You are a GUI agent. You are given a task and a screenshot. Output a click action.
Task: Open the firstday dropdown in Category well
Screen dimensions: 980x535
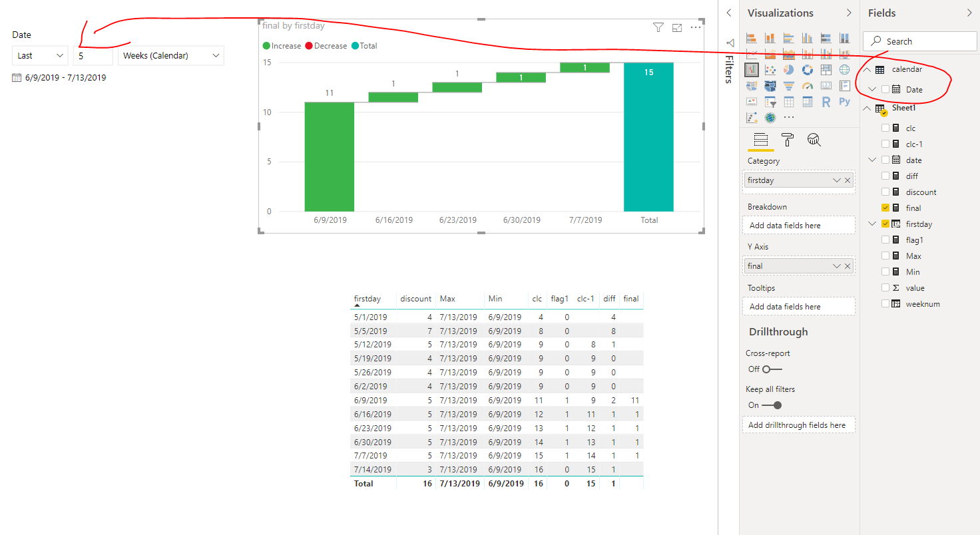[x=837, y=180]
